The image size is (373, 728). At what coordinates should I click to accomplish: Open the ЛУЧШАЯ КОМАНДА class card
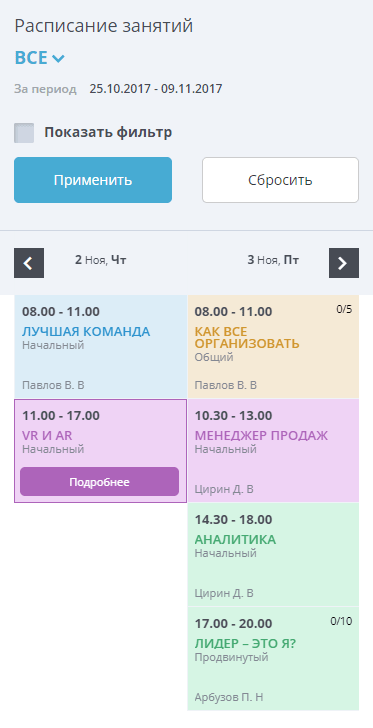pos(101,346)
